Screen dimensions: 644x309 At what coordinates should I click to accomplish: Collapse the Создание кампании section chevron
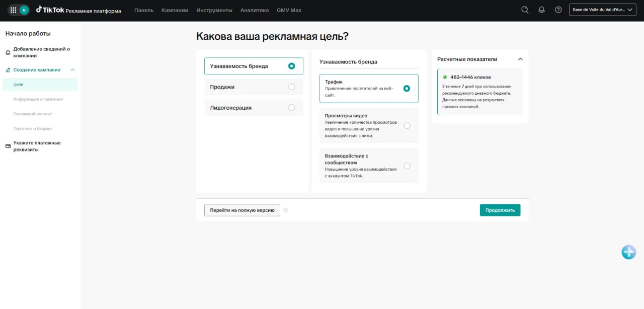point(72,70)
